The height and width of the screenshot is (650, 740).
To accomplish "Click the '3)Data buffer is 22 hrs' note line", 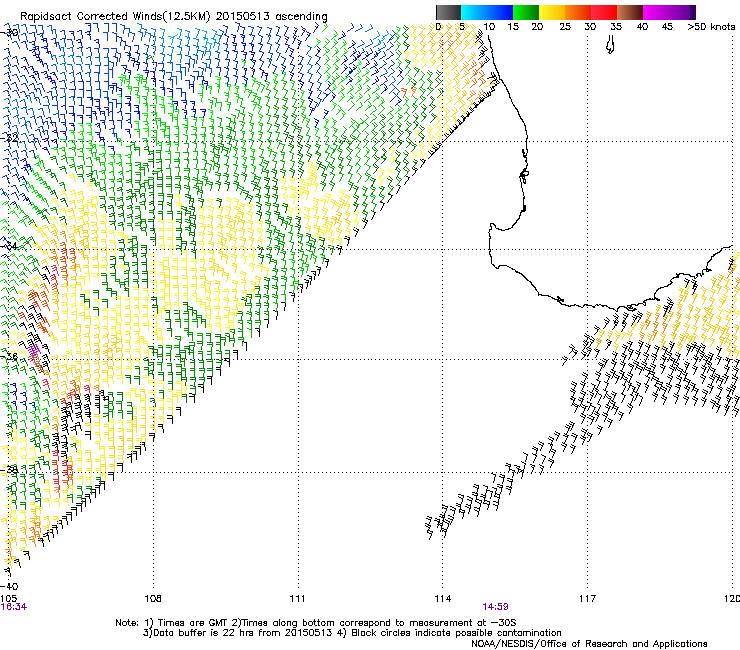I will click(352, 633).
